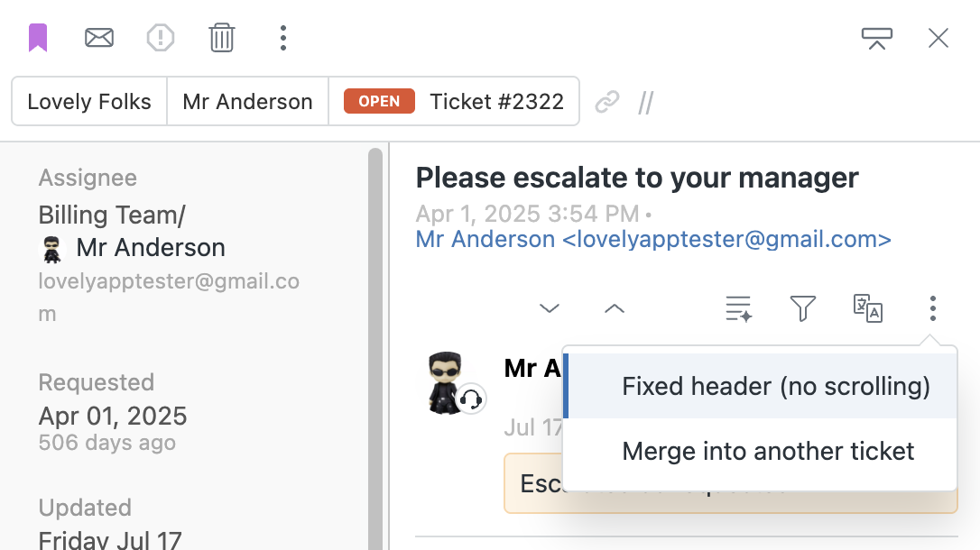980x550 pixels.
Task: Mark ticket as spam with the exclamation icon
Action: (161, 38)
